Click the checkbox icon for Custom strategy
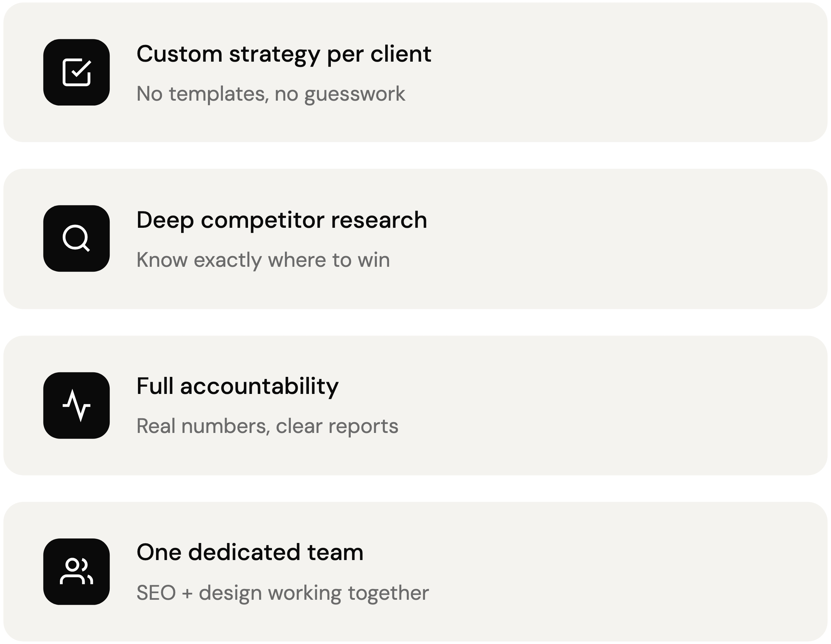The height and width of the screenshot is (644, 831). click(77, 72)
